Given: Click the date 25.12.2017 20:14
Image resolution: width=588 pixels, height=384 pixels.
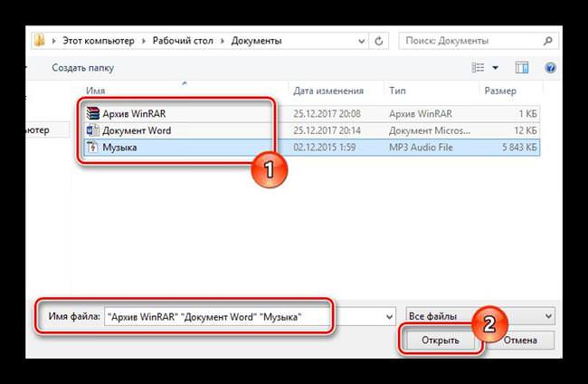Looking at the screenshot, I should coord(327,130).
